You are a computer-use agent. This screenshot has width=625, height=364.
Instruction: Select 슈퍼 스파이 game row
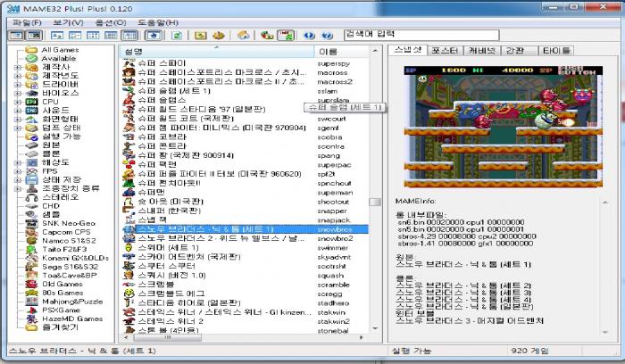point(245,63)
